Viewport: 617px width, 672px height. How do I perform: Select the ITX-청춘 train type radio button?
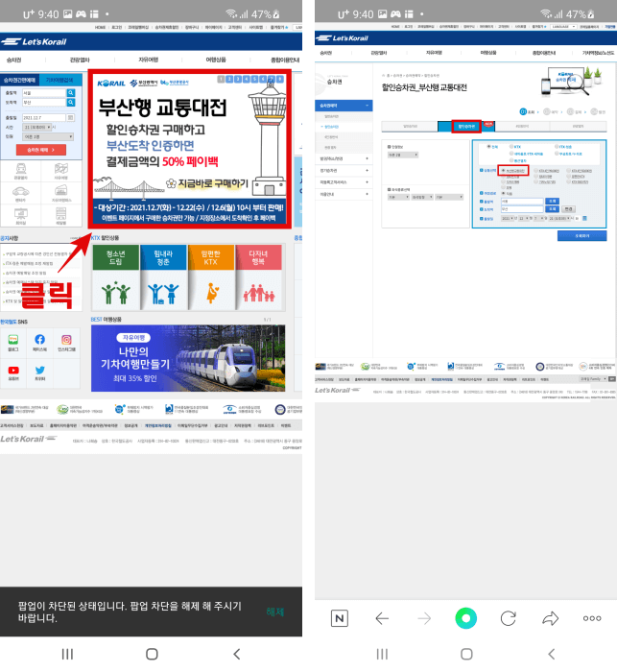(557, 147)
